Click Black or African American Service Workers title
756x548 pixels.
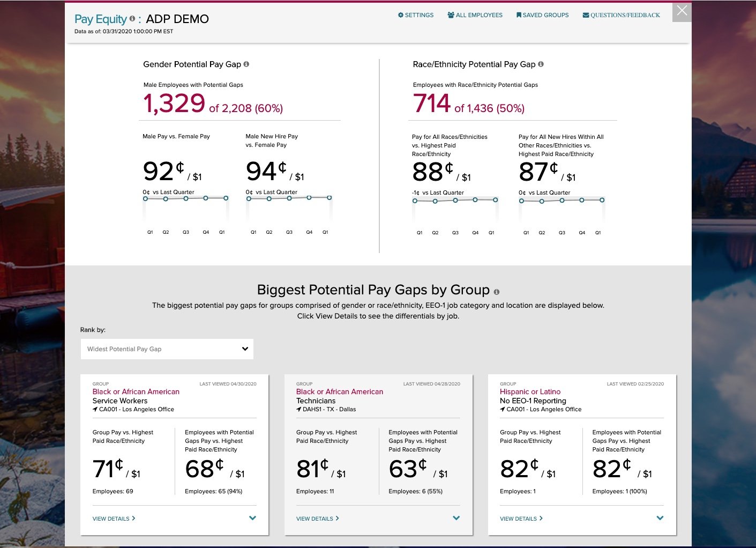[136, 392]
